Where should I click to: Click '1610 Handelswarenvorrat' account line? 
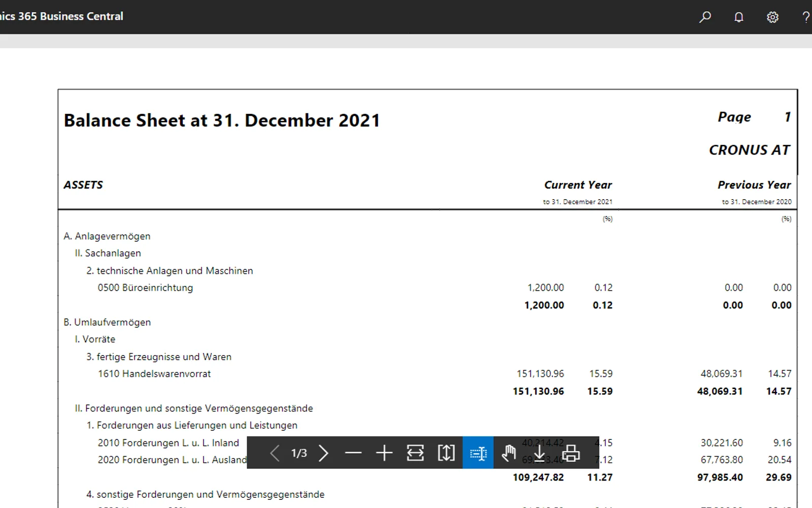[154, 373]
